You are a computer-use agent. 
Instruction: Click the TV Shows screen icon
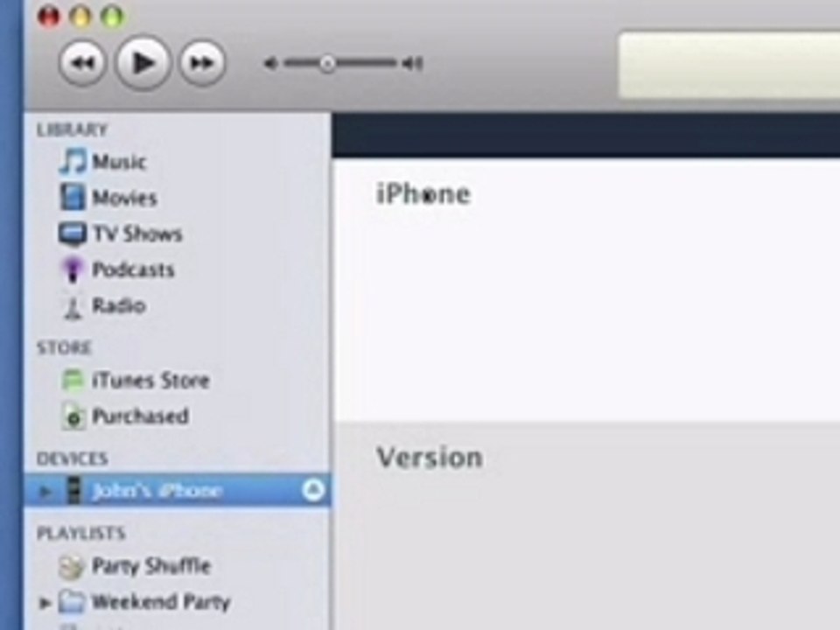coord(73,234)
